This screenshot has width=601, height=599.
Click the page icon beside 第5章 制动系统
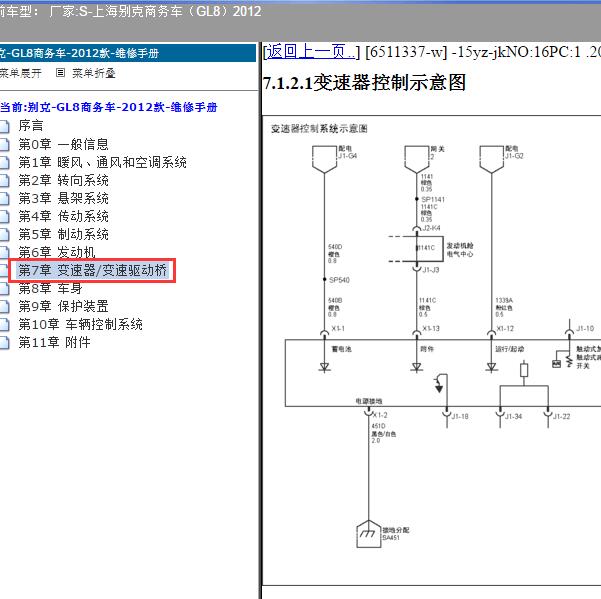[4, 235]
